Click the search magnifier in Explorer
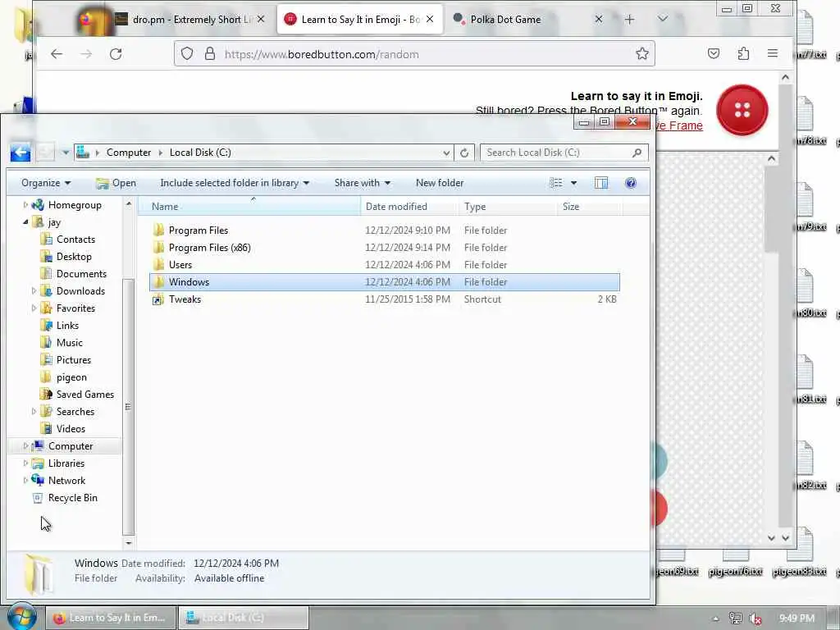 637,153
